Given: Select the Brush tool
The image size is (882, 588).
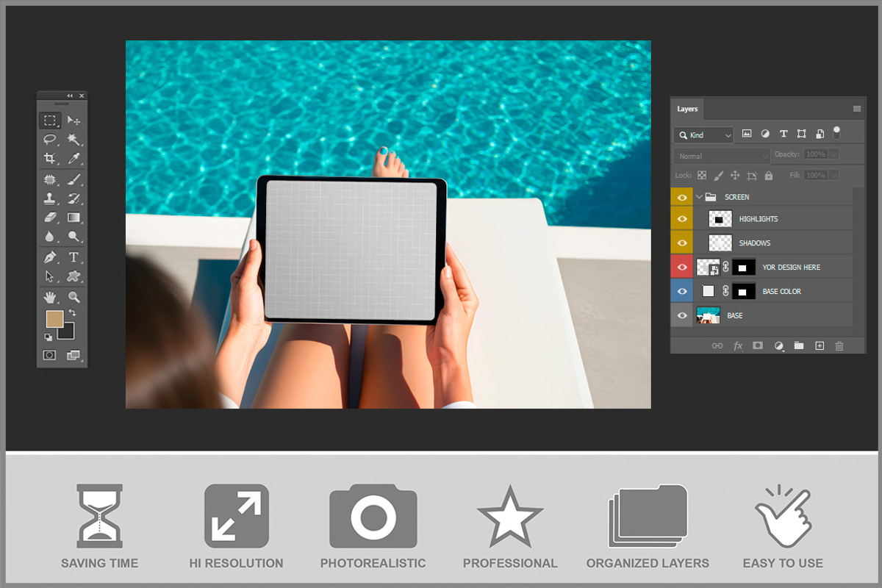Looking at the screenshot, I should pos(73,179).
